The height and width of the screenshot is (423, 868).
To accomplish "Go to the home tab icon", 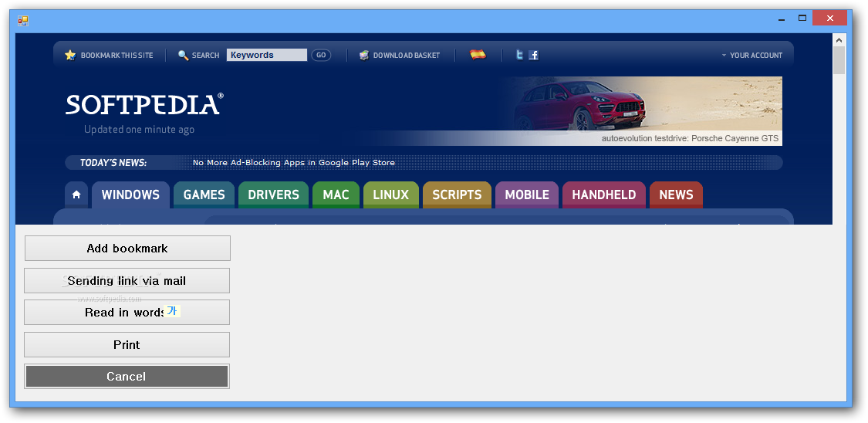I will 76,195.
